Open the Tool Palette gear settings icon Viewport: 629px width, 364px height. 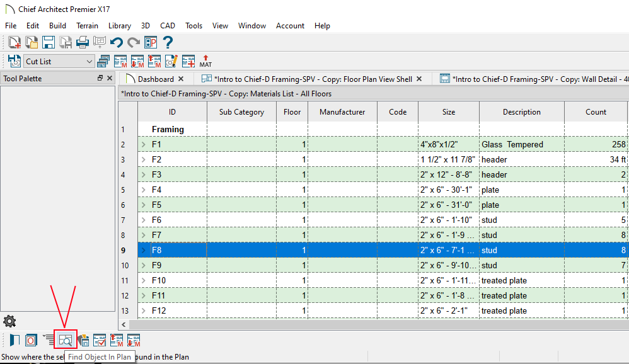9,321
